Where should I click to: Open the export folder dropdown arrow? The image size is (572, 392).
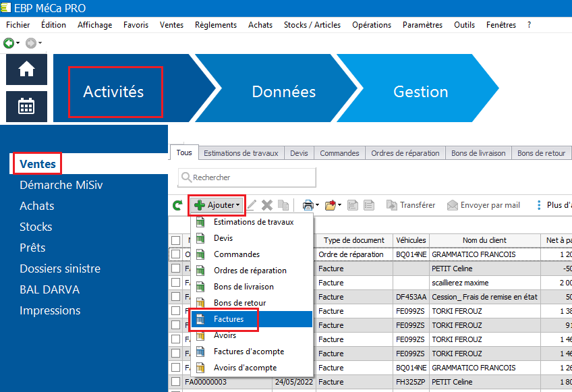340,205
